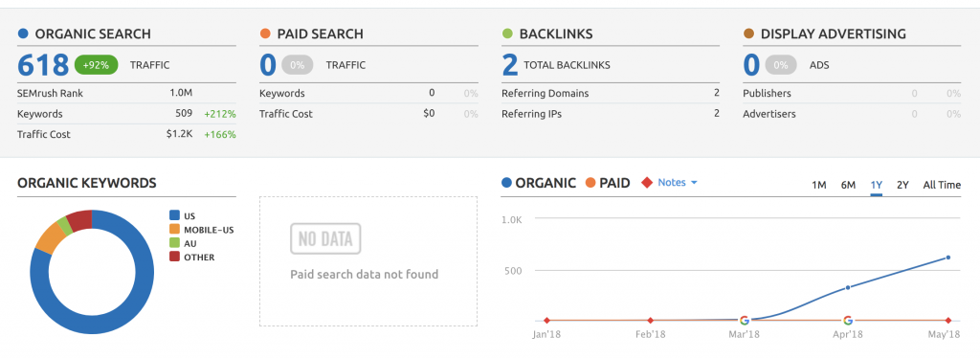Screen dimensions: 980x359
Task: Click the red note diamond at Feb'18
Action: [x=651, y=320]
